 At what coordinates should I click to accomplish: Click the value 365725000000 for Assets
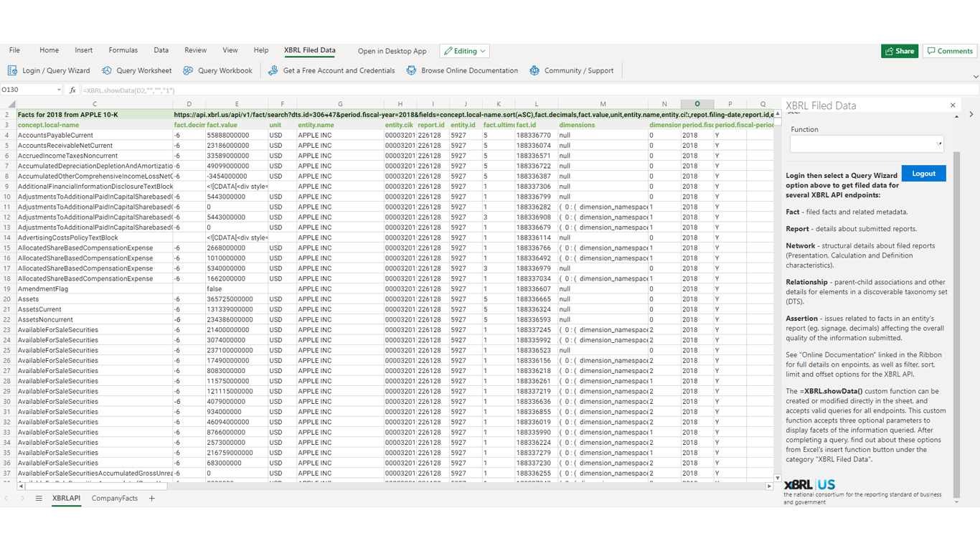pos(236,299)
